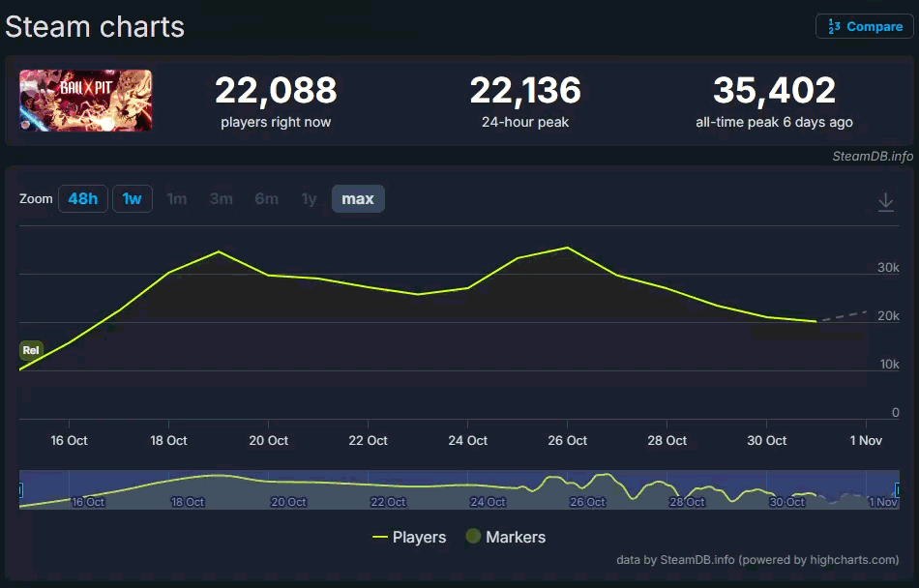Screen dimensions: 919x588
Task: Select the 6m zoom range
Action: (x=266, y=198)
